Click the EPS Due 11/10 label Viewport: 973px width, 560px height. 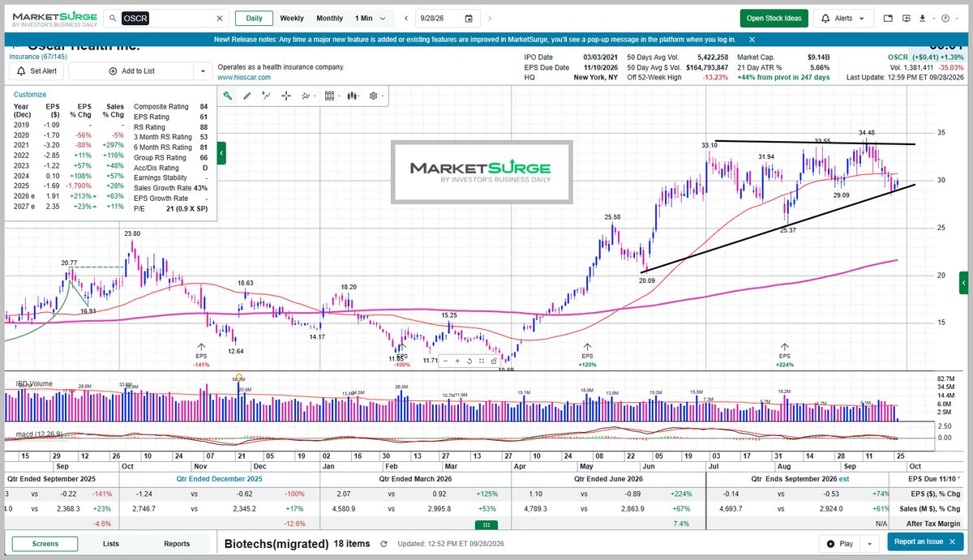click(x=931, y=479)
